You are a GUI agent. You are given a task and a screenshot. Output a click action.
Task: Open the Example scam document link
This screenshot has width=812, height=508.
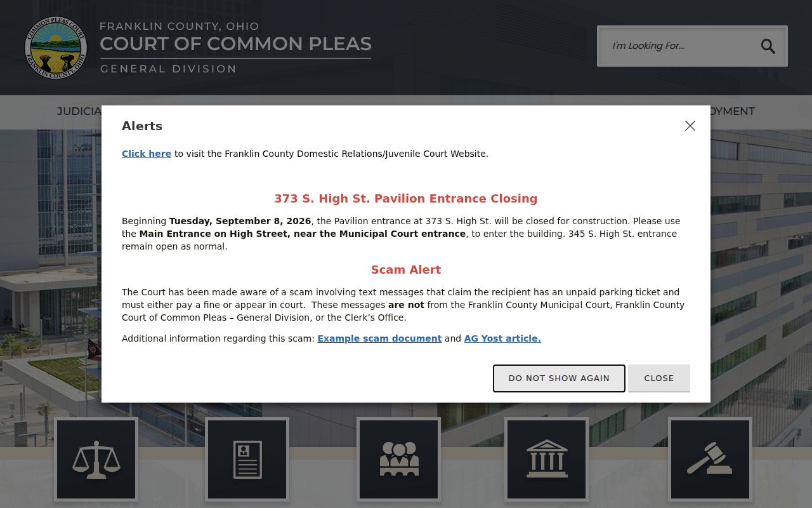click(x=379, y=338)
